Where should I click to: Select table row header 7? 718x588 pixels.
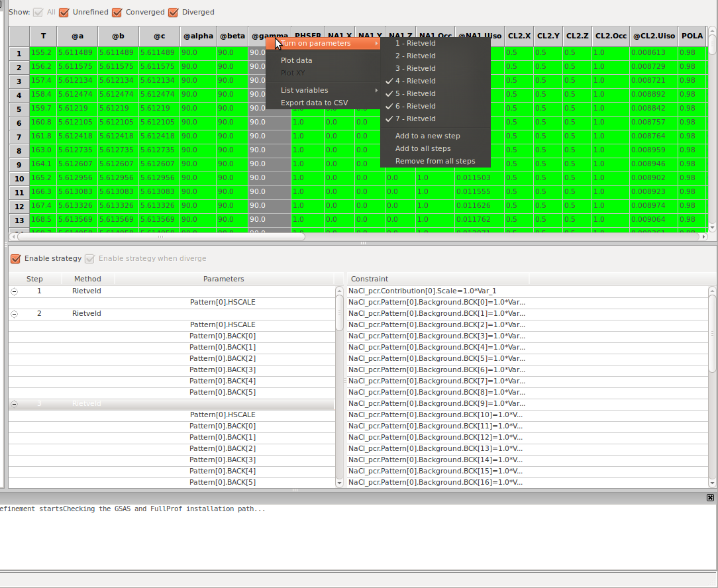point(19,137)
